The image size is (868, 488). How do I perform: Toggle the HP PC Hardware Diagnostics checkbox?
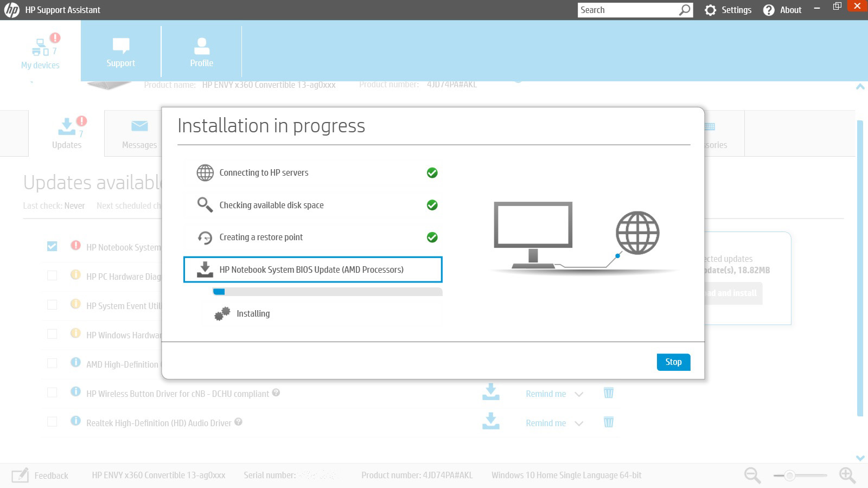52,275
